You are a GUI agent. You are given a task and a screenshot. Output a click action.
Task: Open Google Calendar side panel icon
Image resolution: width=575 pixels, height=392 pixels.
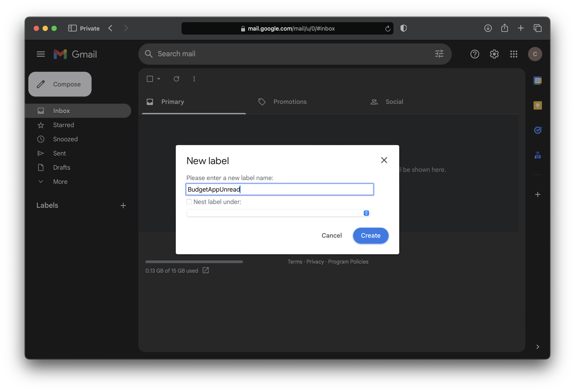point(537,81)
